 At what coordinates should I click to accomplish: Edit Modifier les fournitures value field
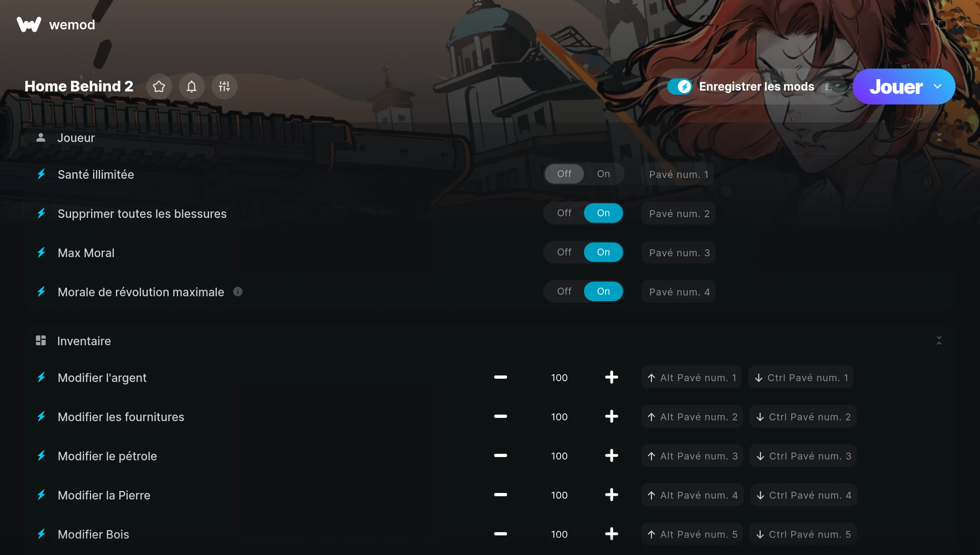point(559,417)
